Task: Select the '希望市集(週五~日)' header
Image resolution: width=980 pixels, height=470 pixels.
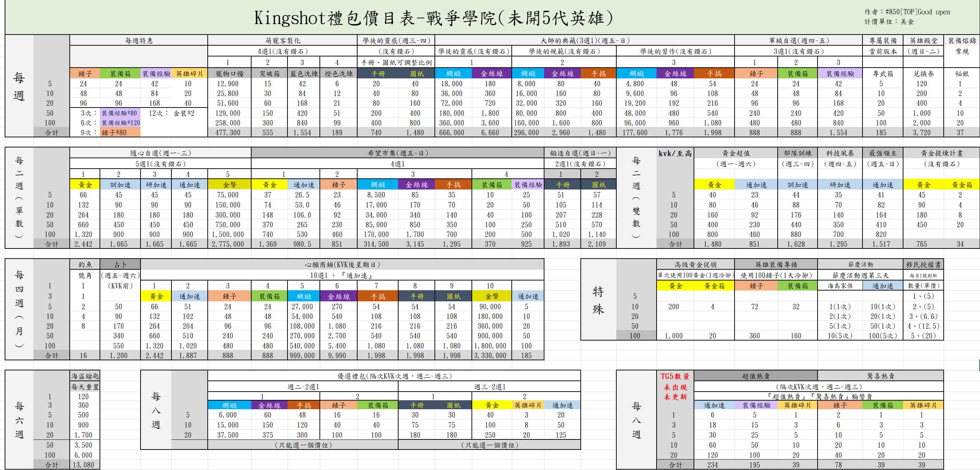Action: pyautogui.click(x=398, y=153)
